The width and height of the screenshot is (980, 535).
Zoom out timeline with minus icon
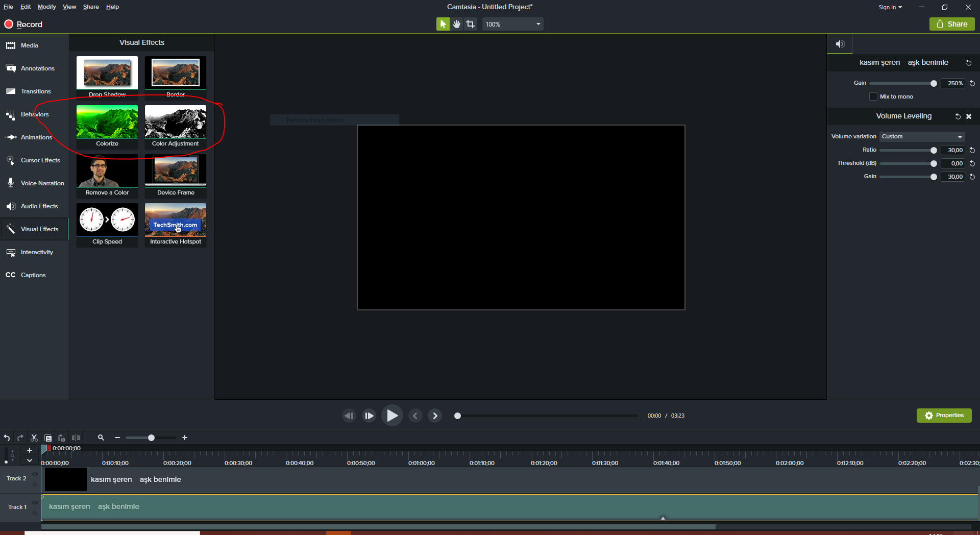click(117, 437)
